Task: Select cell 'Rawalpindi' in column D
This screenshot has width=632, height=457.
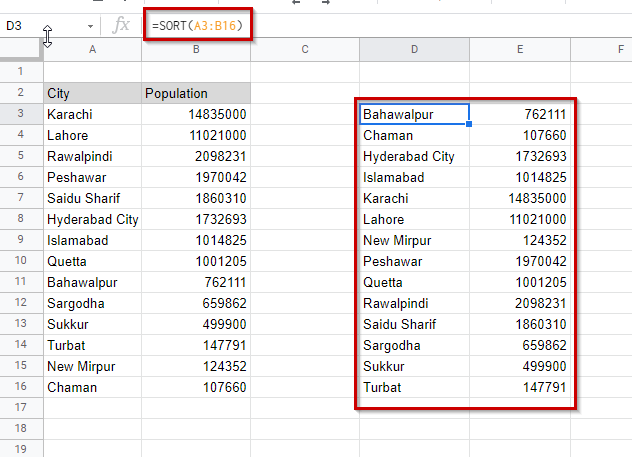Action: (414, 303)
